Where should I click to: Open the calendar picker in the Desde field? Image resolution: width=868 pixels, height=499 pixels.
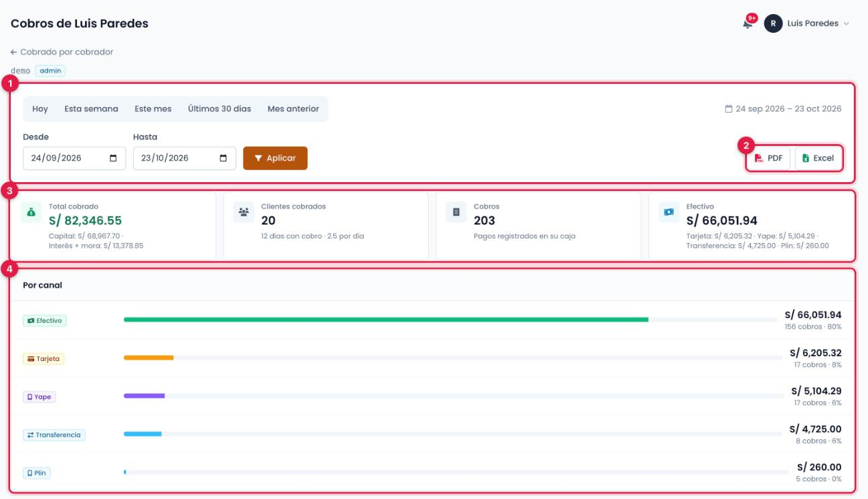click(113, 158)
